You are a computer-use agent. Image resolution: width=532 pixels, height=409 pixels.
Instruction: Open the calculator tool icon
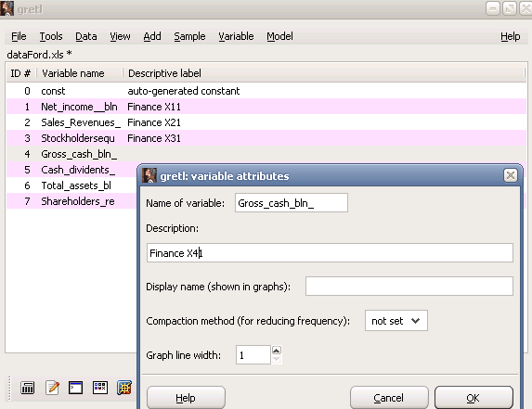coord(28,388)
